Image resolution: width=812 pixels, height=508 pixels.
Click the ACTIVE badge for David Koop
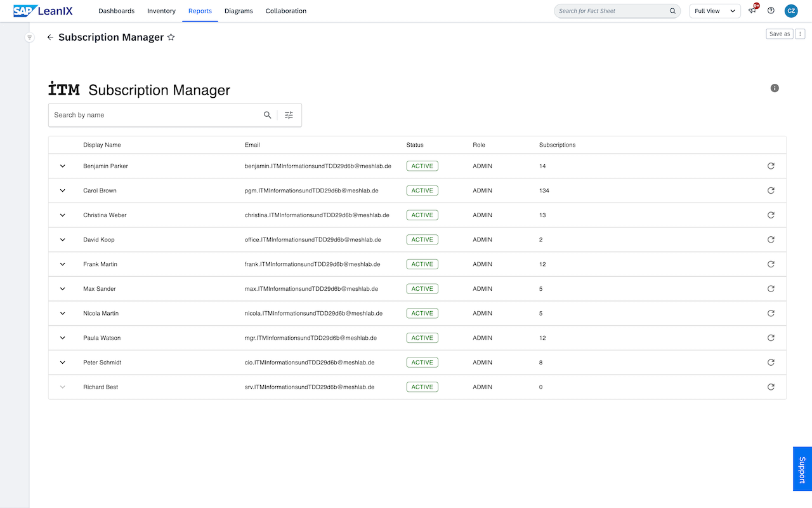422,239
